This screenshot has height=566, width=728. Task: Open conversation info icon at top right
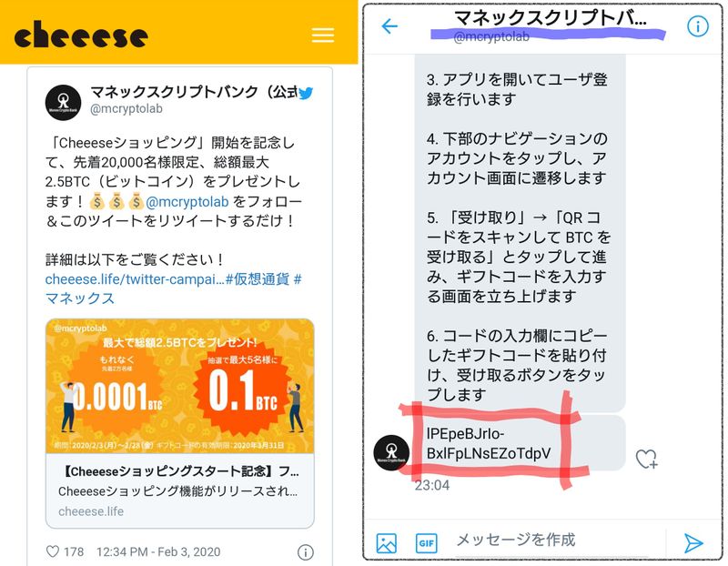click(697, 26)
